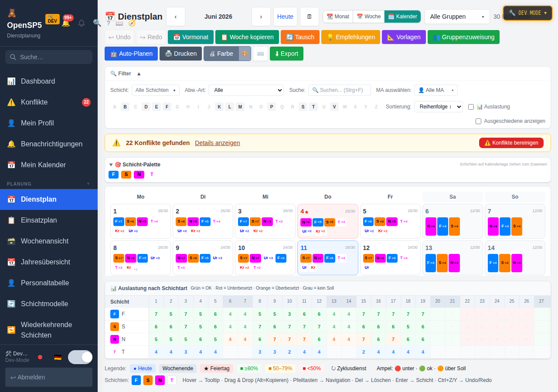Switch to the Woche view tab
The height and width of the screenshot is (392, 558).
tap(368, 17)
